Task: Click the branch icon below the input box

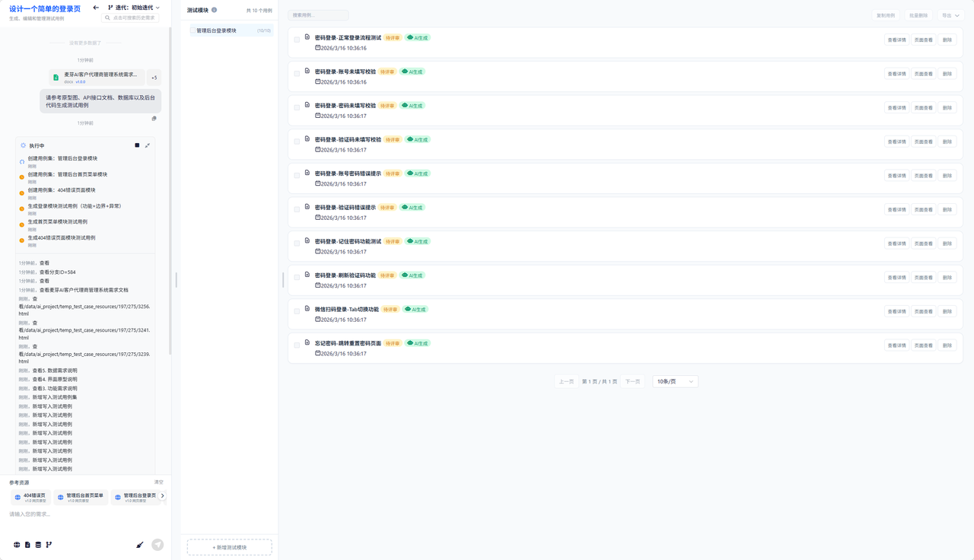Action: coord(49,545)
